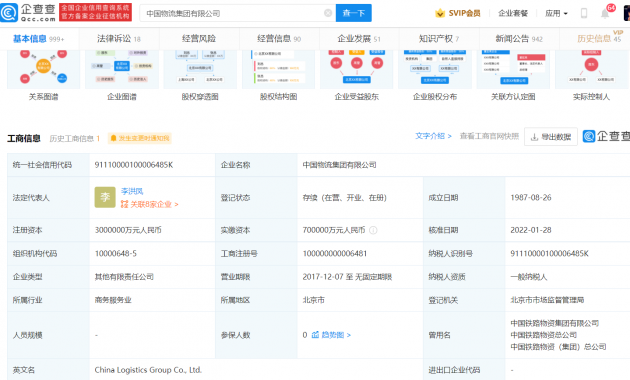Switch to the 经营风险 tab
630x380 pixels.
tap(199, 39)
